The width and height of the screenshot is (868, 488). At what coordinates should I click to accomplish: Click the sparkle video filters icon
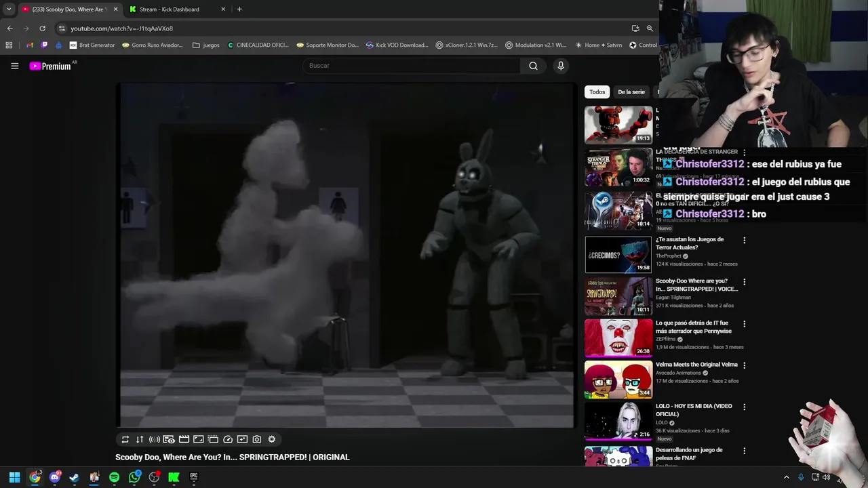[x=242, y=439]
